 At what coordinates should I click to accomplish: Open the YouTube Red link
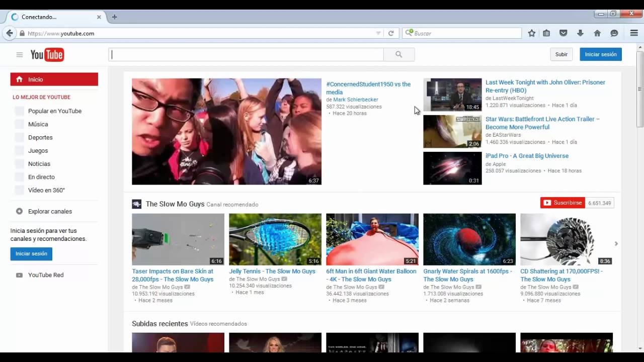click(46, 275)
